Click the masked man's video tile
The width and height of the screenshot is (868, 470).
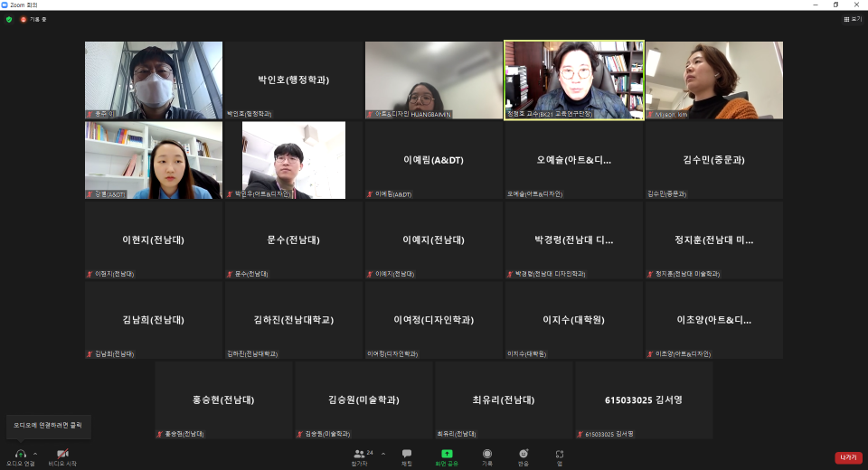(154, 80)
